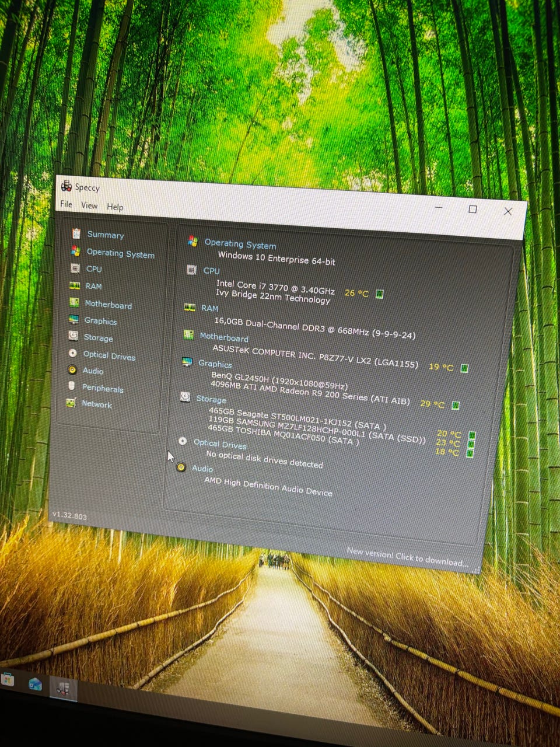Select the Network icon in the sidebar

pyautogui.click(x=71, y=403)
